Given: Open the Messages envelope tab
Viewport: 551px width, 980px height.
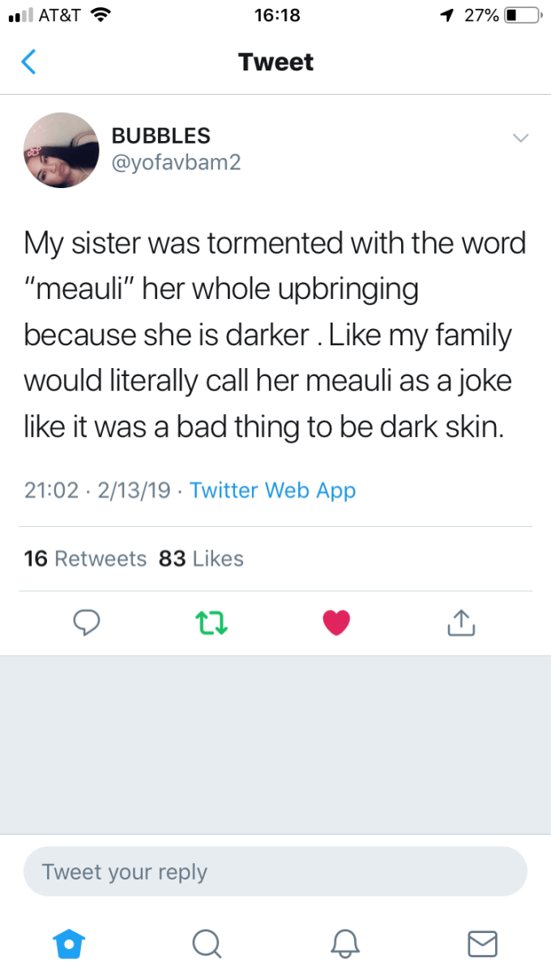Looking at the screenshot, I should (x=482, y=943).
